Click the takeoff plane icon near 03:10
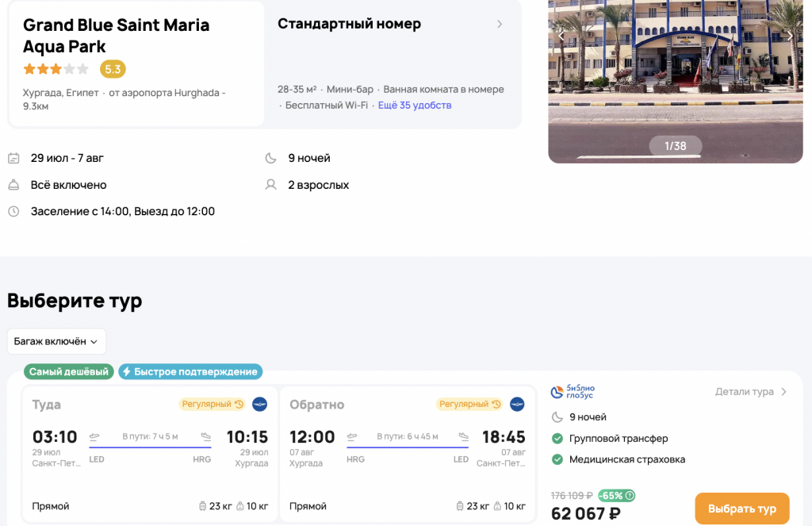The image size is (812, 526). (x=94, y=436)
